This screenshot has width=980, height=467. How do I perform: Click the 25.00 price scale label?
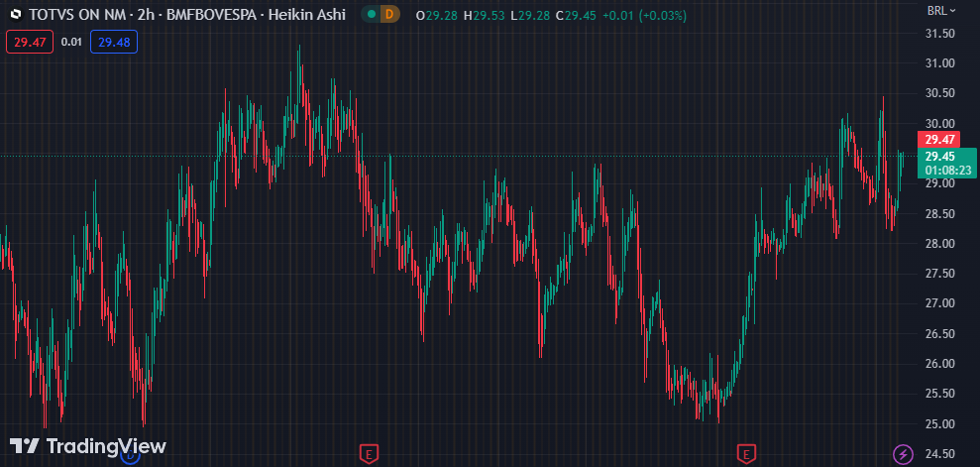[940, 423]
